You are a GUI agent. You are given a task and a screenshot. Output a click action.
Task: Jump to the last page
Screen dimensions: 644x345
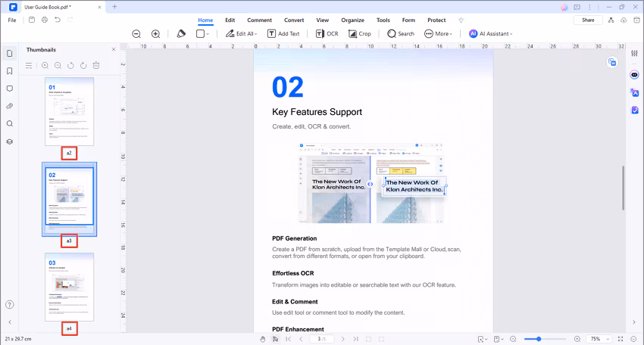[x=355, y=339]
